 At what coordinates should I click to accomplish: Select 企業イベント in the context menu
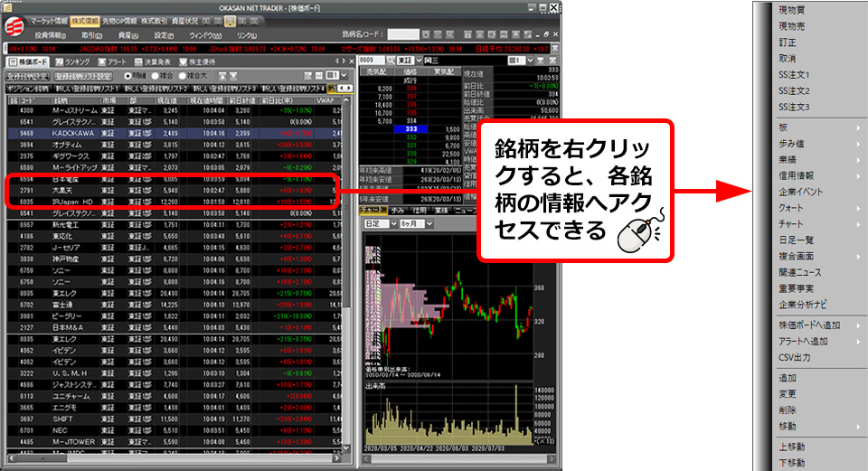[800, 192]
